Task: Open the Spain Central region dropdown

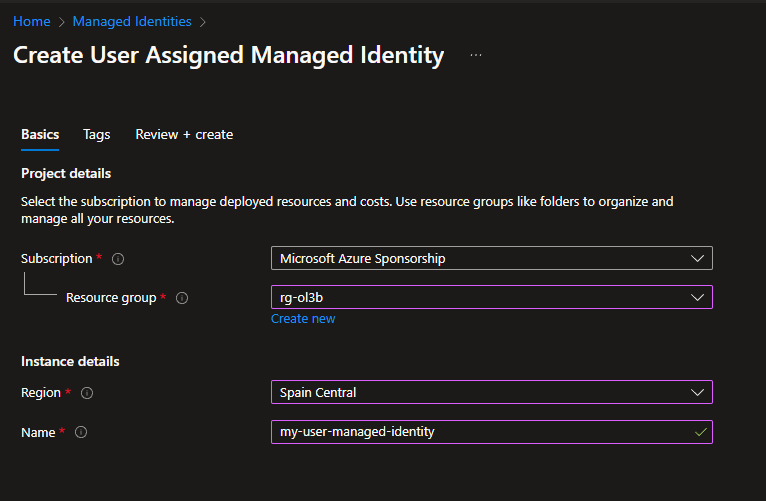Action: tap(480, 392)
